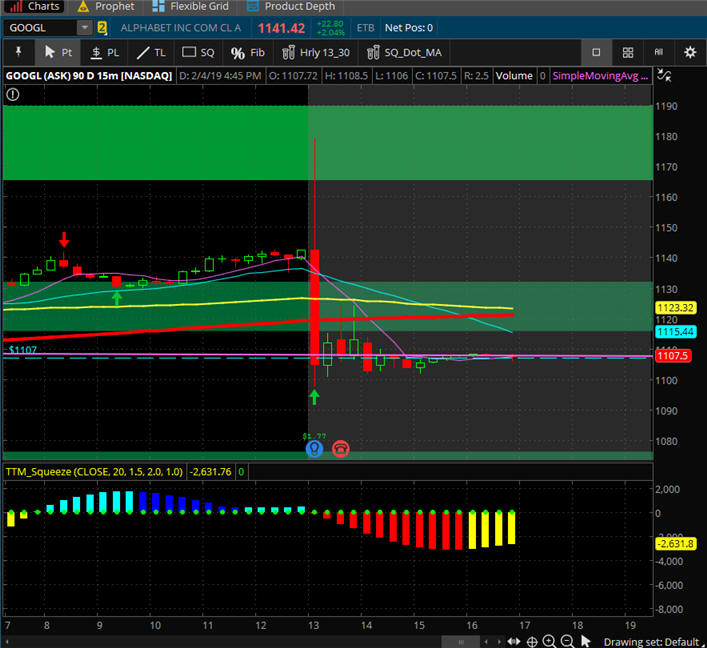Click the zoom out magnifier icon
Viewport: 707px width, 648px height.
567,641
